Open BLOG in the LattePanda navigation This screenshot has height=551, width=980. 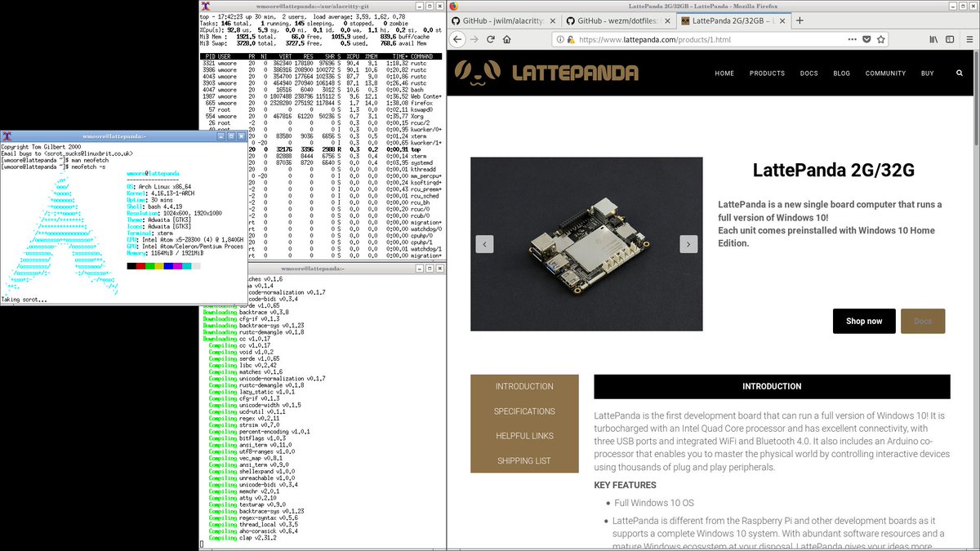click(x=841, y=73)
